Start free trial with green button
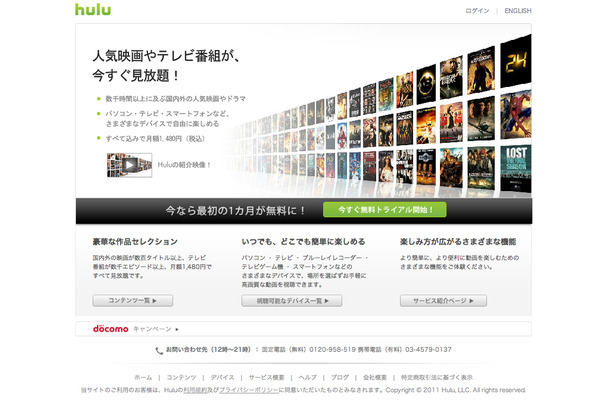610x400 pixels. 384,210
